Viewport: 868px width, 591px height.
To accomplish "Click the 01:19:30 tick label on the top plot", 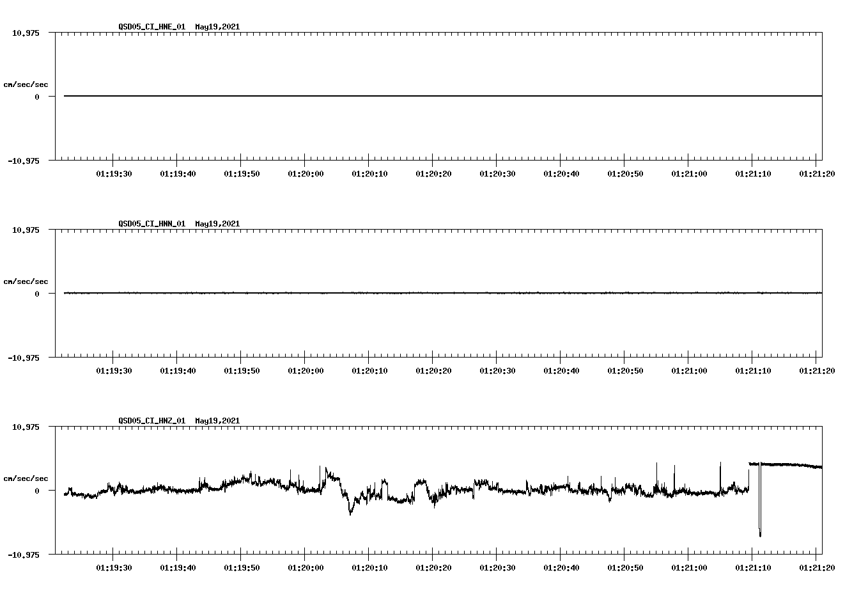I will [114, 173].
